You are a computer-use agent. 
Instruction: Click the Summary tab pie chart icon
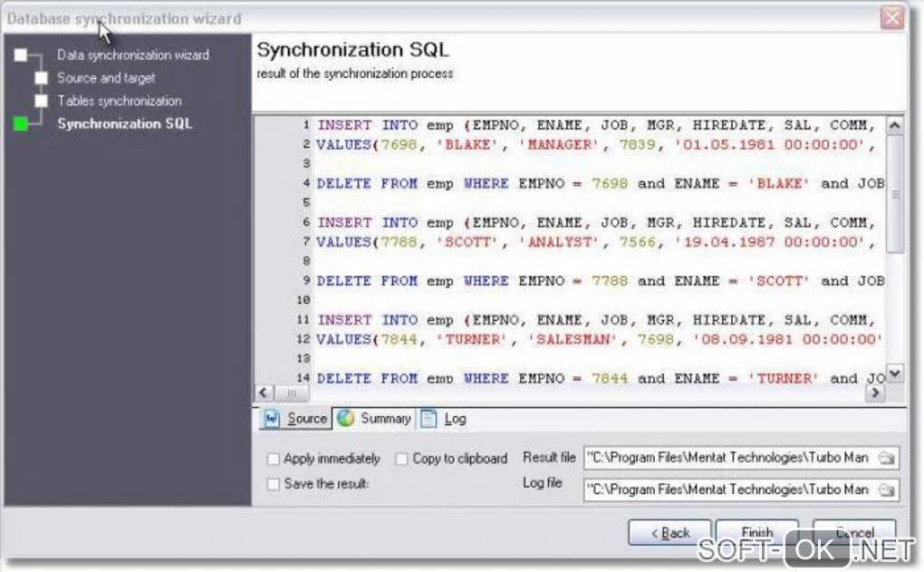346,418
